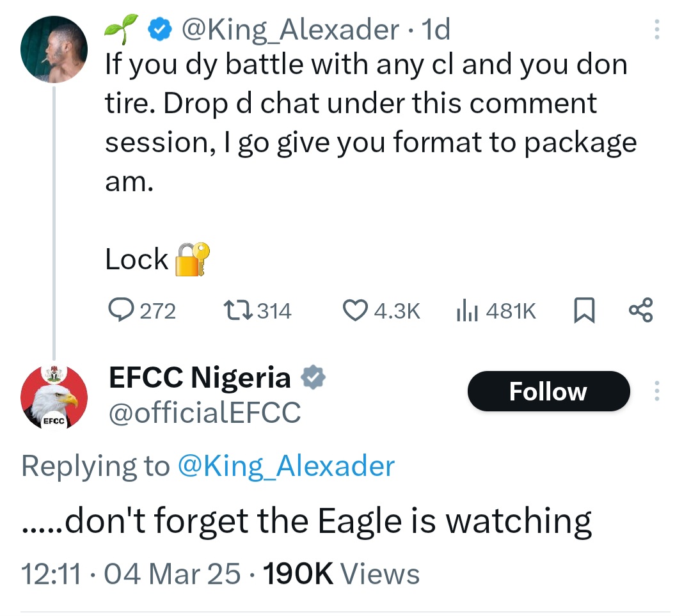691x616 pixels.
Task: Open the @officialEFCC handle
Action: point(205,413)
